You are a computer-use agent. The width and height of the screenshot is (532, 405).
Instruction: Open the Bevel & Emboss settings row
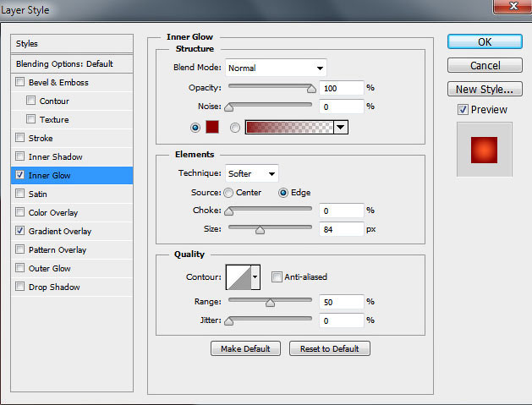[72, 82]
